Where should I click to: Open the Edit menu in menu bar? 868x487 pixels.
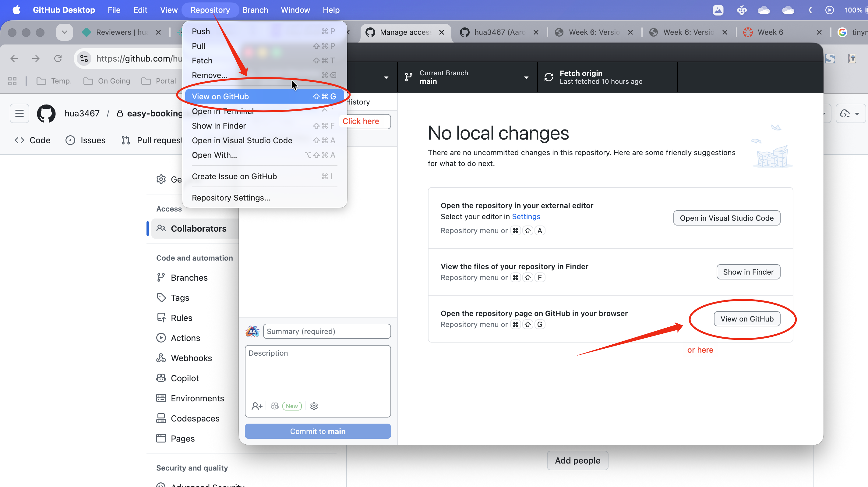(x=140, y=10)
